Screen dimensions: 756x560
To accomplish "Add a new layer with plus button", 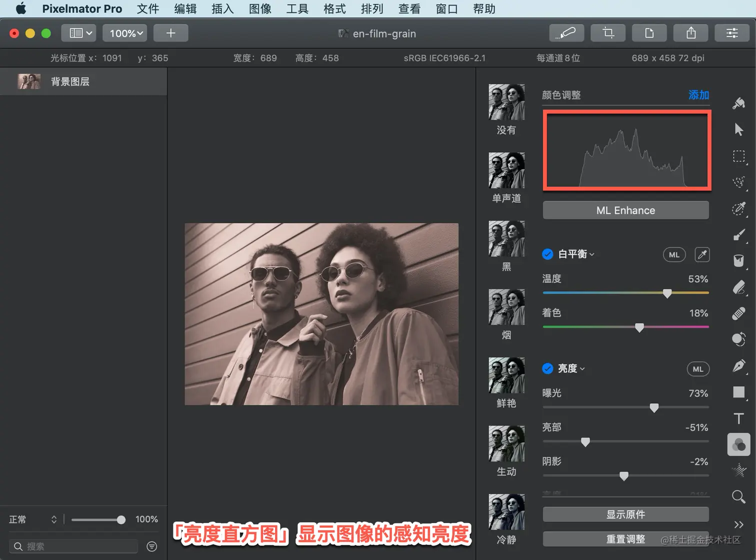I will coord(171,33).
